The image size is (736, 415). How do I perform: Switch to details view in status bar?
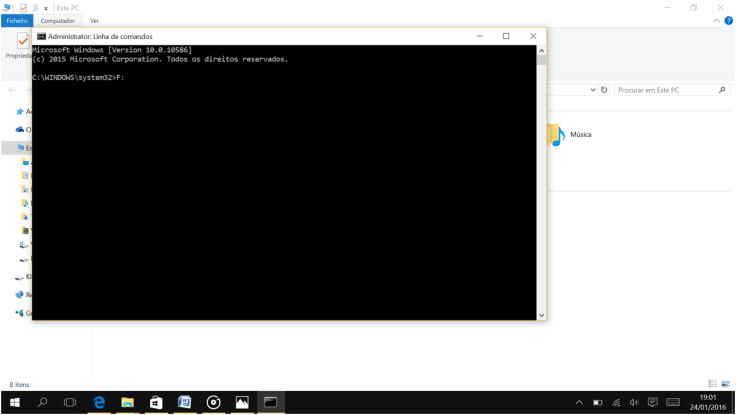coord(713,384)
